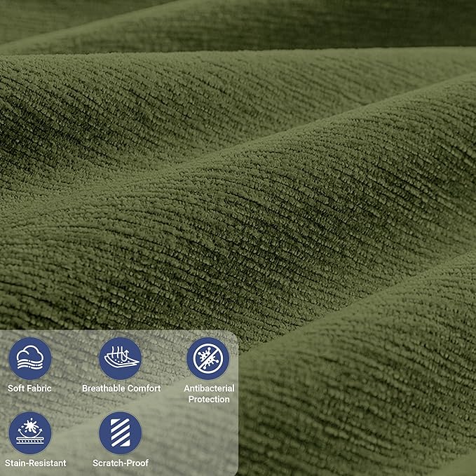
Task: Select the 'Antibacterial Protection' label text
Action: [x=209, y=394]
